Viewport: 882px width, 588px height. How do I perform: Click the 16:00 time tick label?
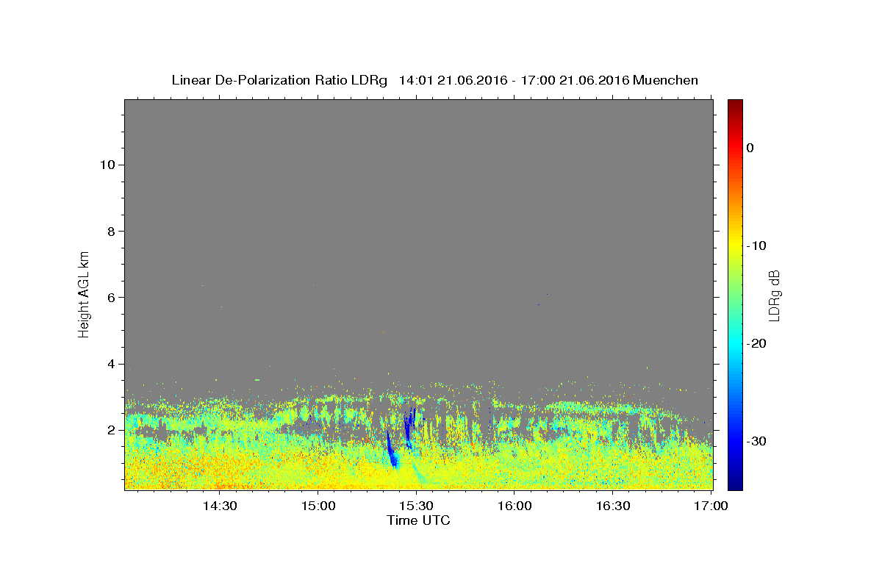pos(514,506)
